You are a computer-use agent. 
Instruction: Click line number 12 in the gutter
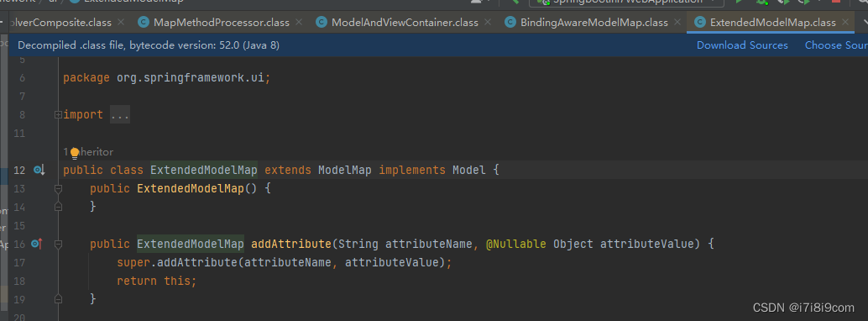click(18, 171)
